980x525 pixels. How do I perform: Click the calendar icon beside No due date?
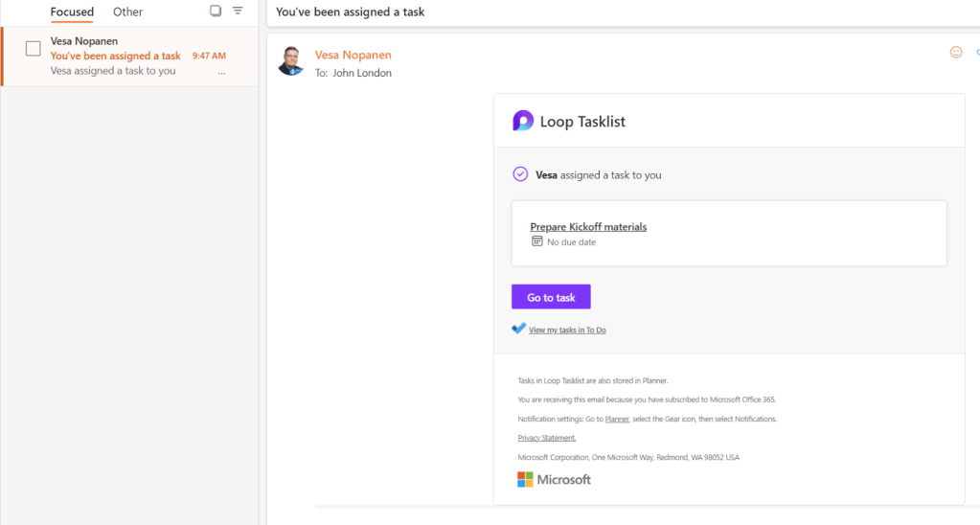[537, 241]
